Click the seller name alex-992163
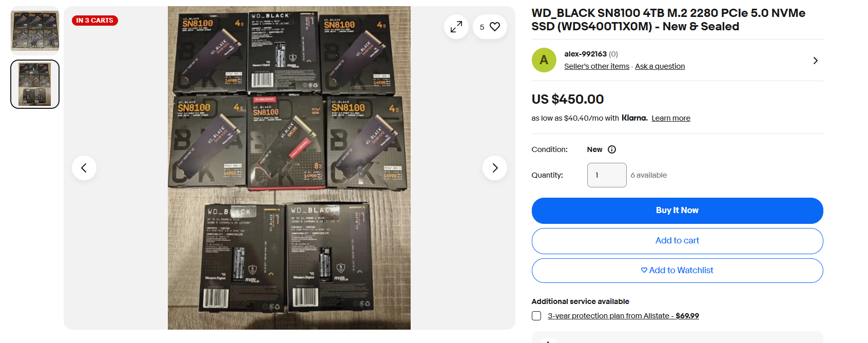The width and height of the screenshot is (868, 343). point(585,54)
